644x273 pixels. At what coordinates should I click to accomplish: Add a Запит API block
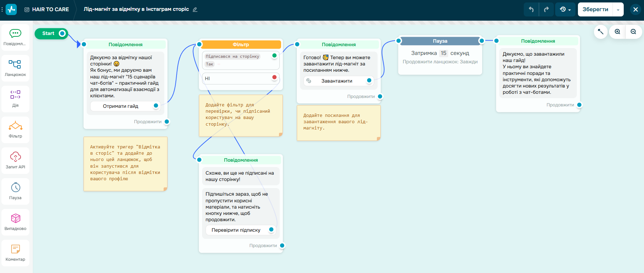coord(15,161)
